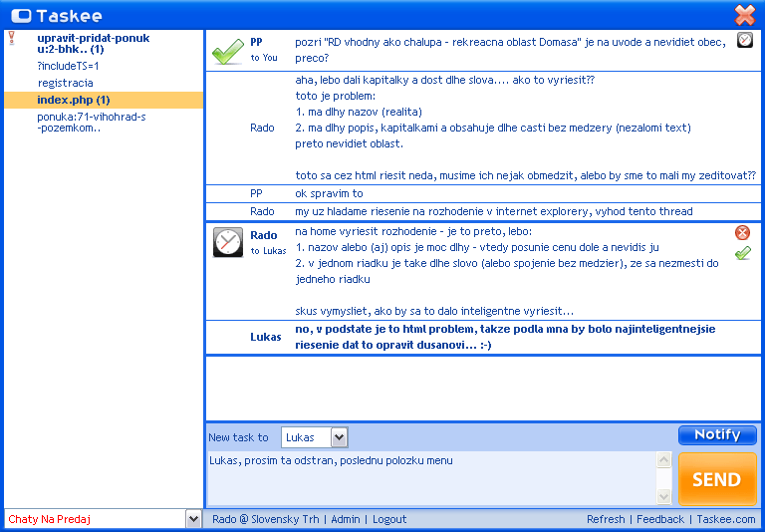Click the message box scroll down arrow
This screenshot has height=532, width=765.
(x=663, y=496)
